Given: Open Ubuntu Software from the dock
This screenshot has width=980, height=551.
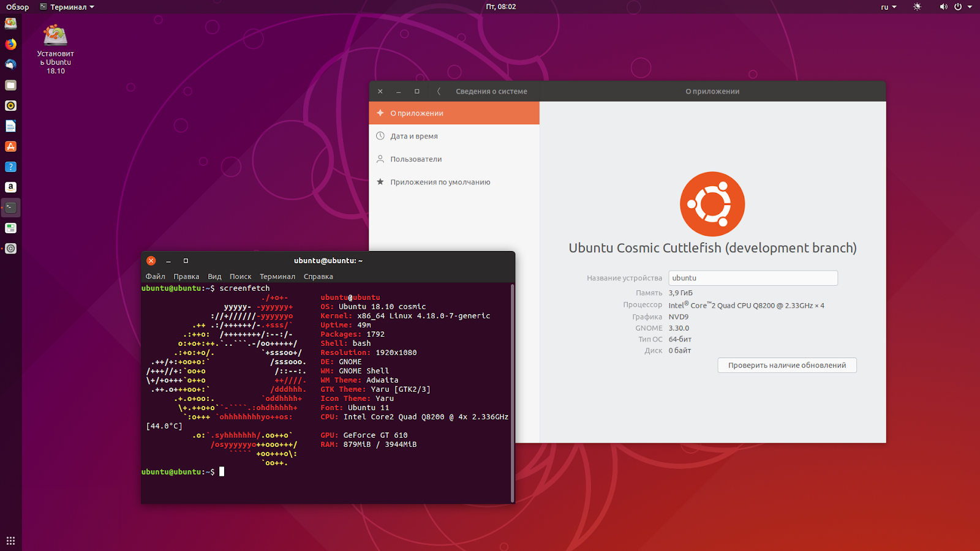Looking at the screenshot, I should [10, 146].
